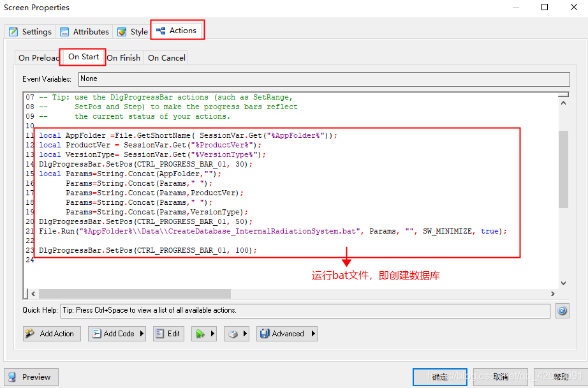Click the Attributes tab icon
This screenshot has height=388, width=588.
coord(64,32)
